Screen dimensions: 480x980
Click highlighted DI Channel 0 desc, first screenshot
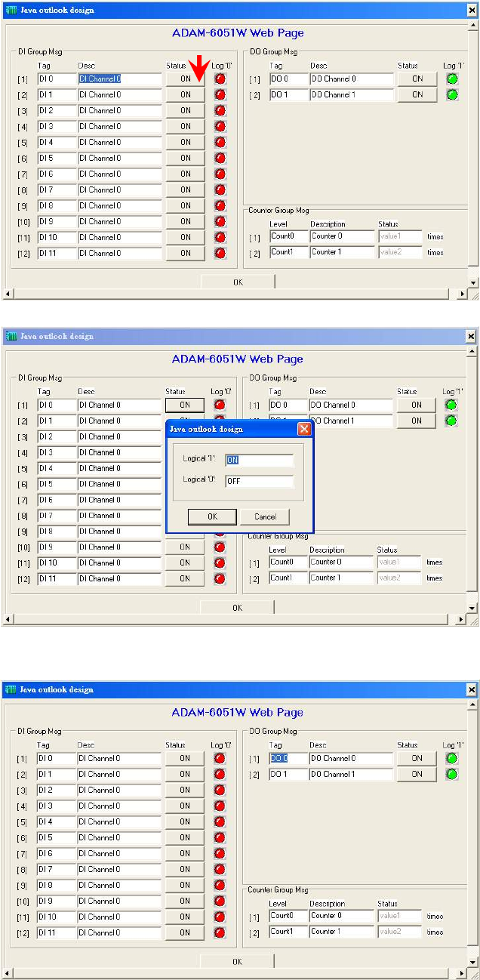tap(120, 79)
